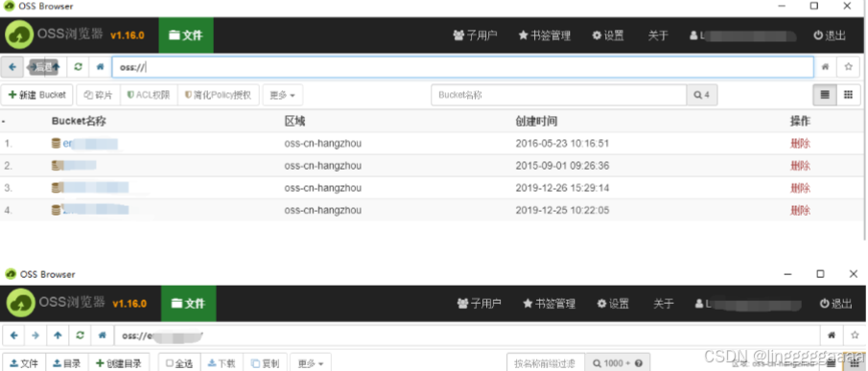Set home page icon right of bottom address bar
The width and height of the screenshot is (868, 371).
[831, 336]
